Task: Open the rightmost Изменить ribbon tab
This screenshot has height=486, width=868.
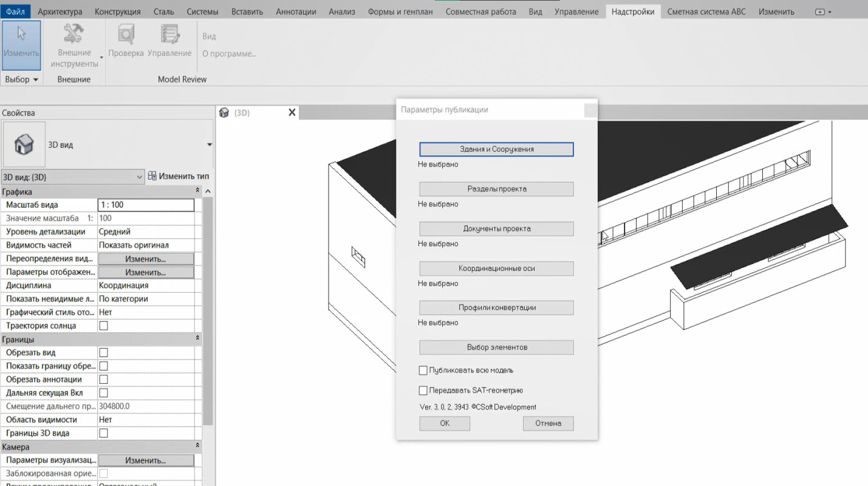Action: pos(776,12)
